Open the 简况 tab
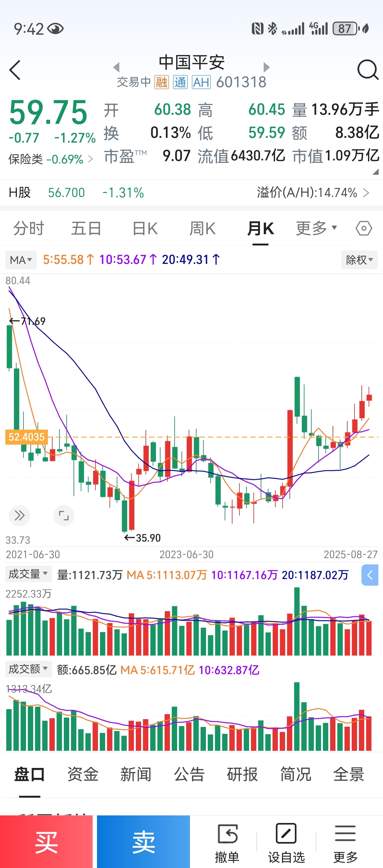Viewport: 383px width, 868px height. [296, 774]
